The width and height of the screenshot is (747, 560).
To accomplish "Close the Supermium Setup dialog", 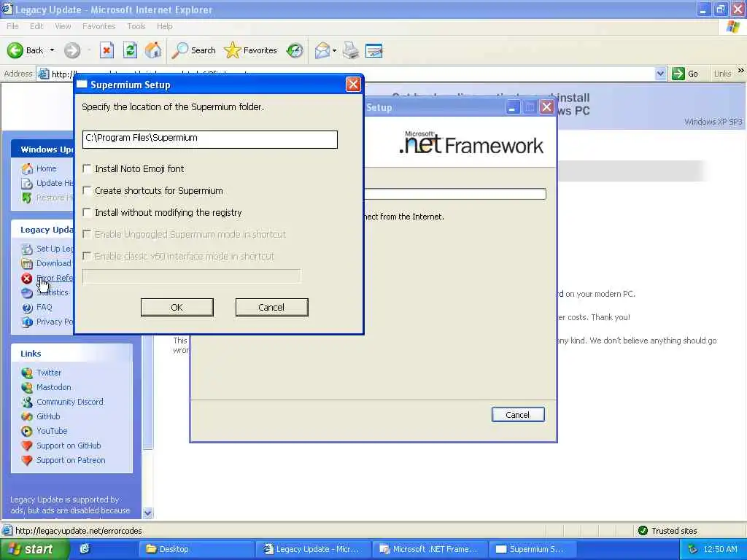I will 353,85.
